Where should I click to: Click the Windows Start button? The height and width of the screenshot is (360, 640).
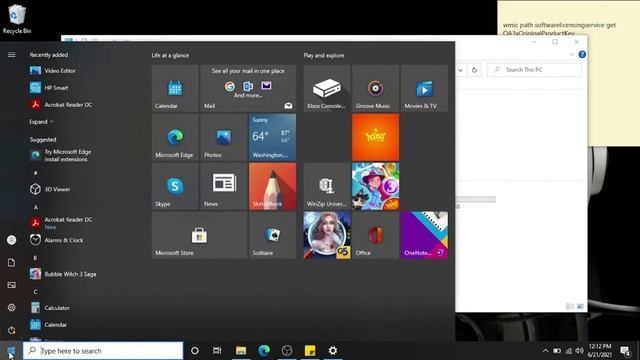coord(11,351)
